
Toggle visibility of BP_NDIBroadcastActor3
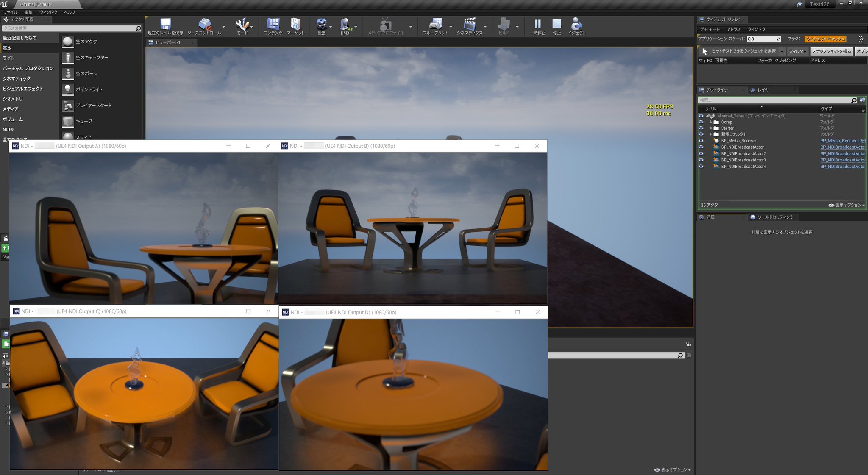pyautogui.click(x=701, y=160)
